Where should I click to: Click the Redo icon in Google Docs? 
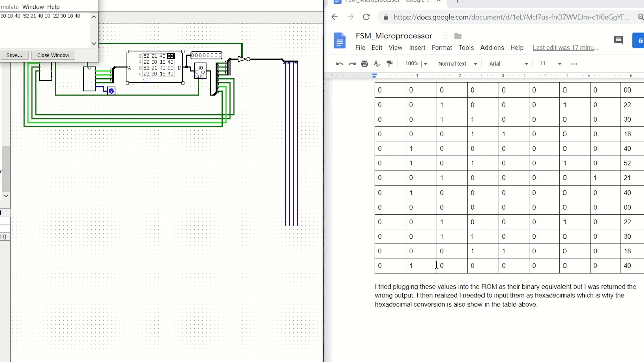[352, 64]
